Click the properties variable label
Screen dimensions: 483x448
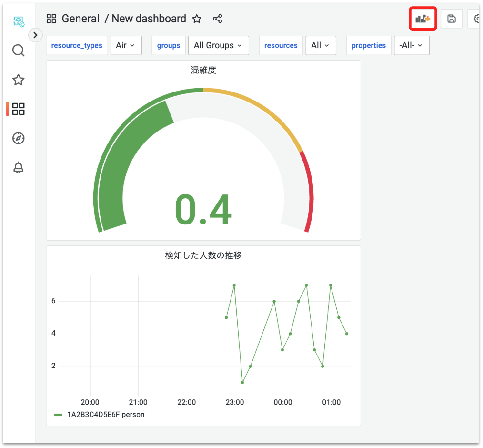[x=369, y=46]
